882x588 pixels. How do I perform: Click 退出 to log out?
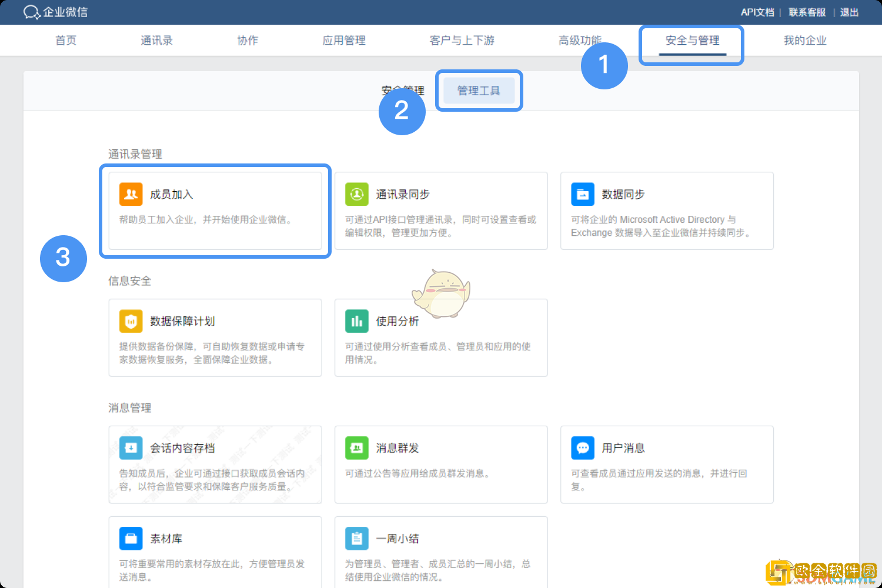click(x=849, y=12)
